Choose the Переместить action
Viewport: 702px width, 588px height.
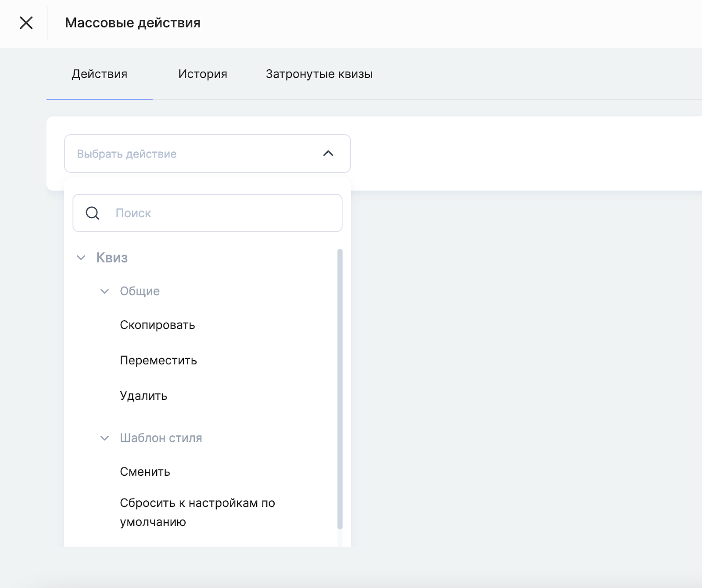coord(158,361)
